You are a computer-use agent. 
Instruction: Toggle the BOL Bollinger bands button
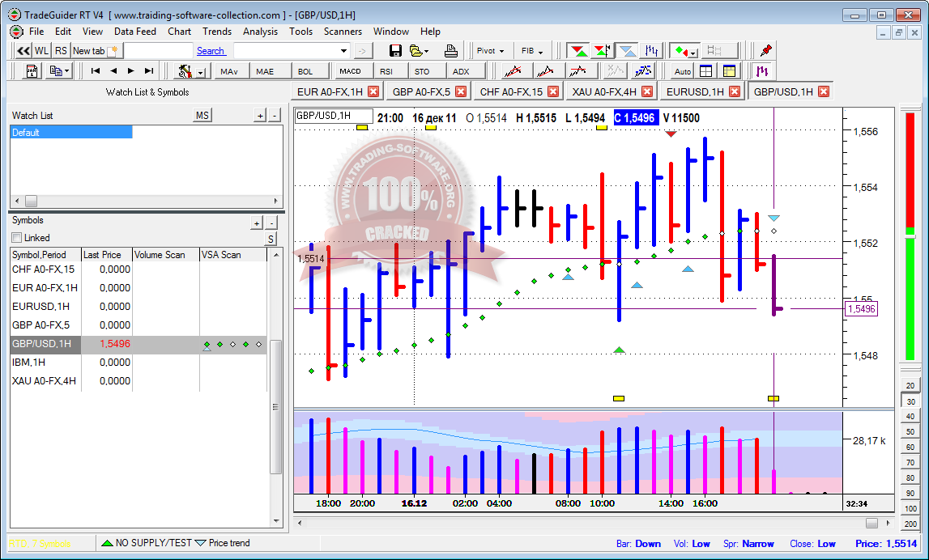[x=305, y=71]
